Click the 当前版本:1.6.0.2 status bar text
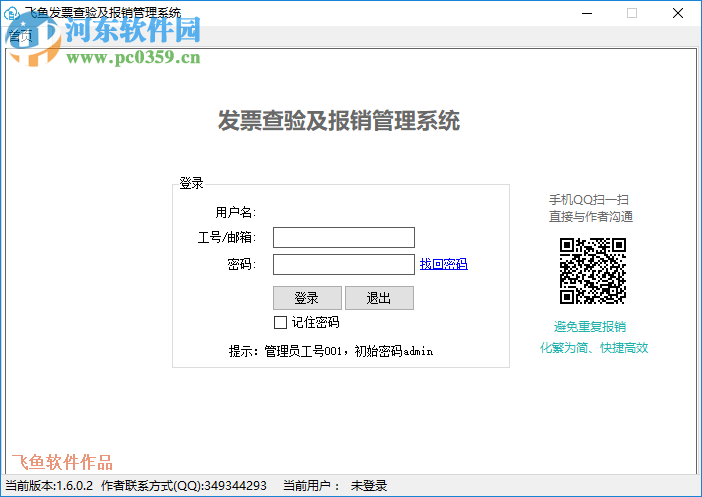This screenshot has width=702, height=497. pos(49,486)
